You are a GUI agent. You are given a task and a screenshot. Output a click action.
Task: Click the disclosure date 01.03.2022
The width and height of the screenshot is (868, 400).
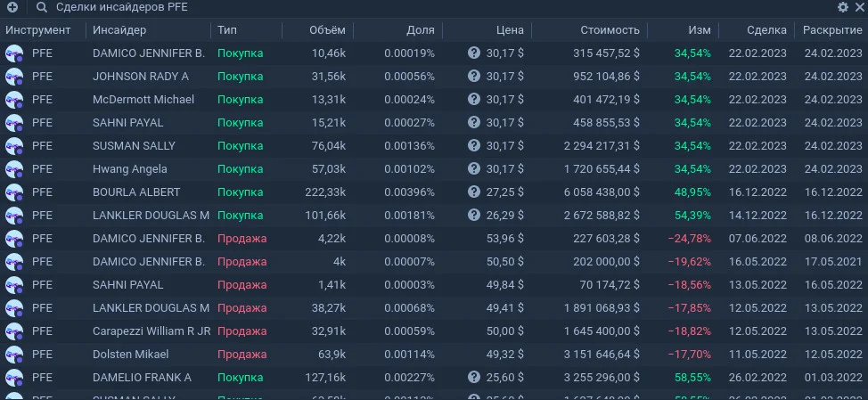(833, 378)
